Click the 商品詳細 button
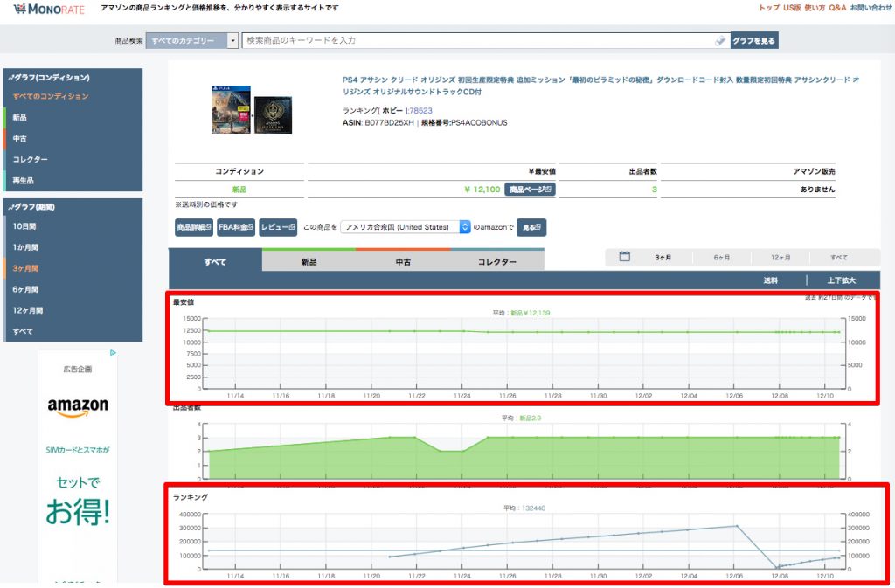895x588 pixels. coord(194,227)
